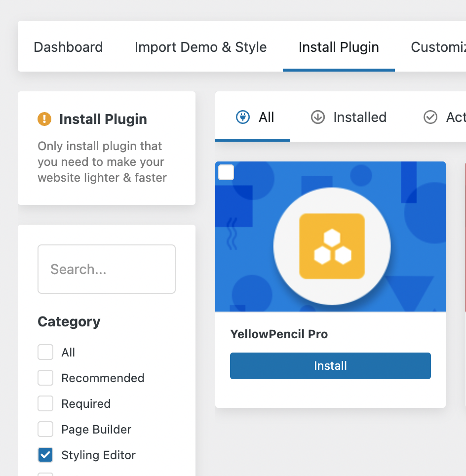Click the YellowPencil Pro title text

coord(279,334)
